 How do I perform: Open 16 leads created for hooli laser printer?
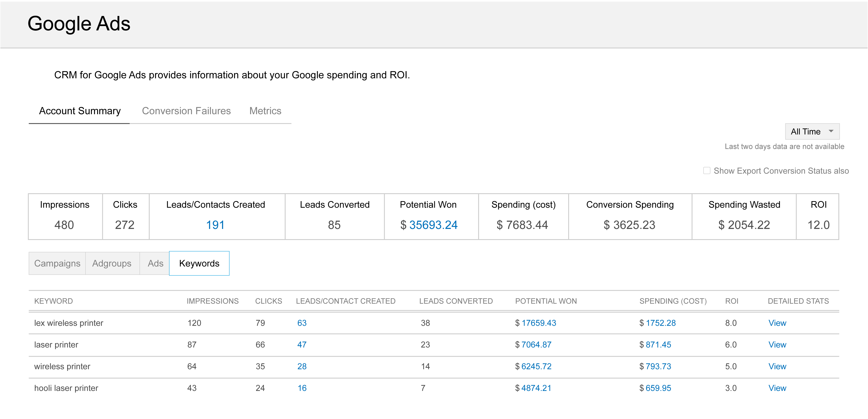click(302, 388)
